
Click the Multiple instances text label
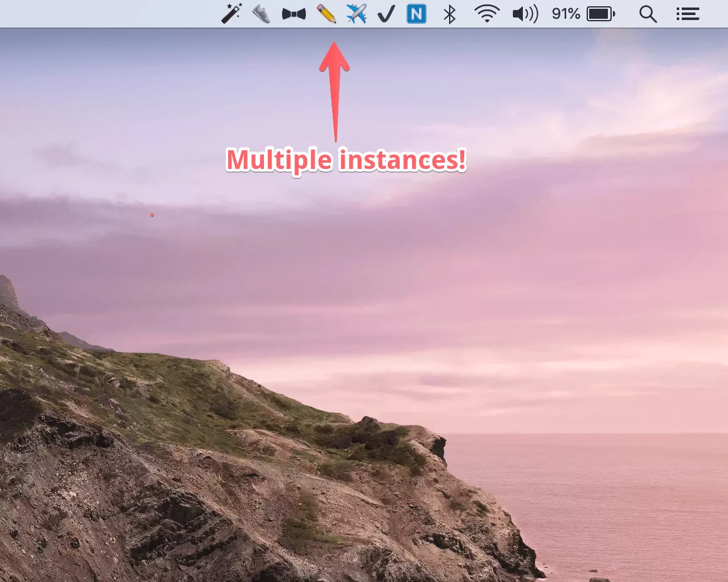[345, 160]
